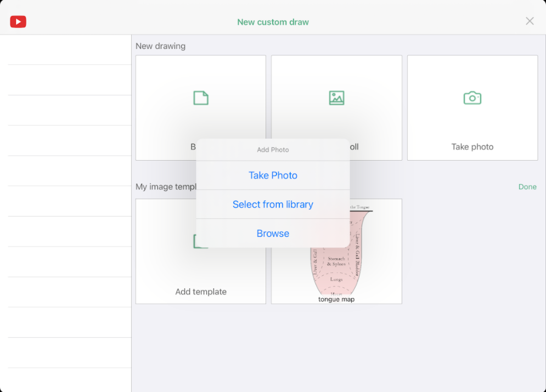Choose "Browse" from the Add Photo options
546x392 pixels.
[273, 233]
